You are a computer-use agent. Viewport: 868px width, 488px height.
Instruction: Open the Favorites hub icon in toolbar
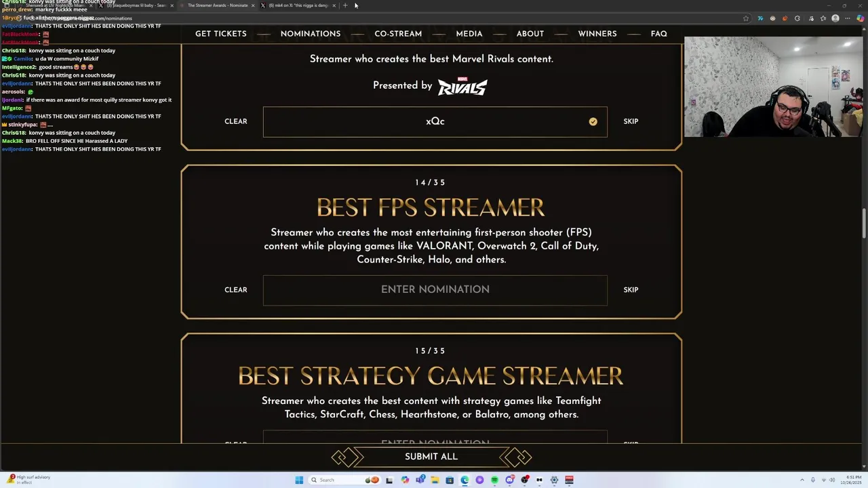point(823,18)
